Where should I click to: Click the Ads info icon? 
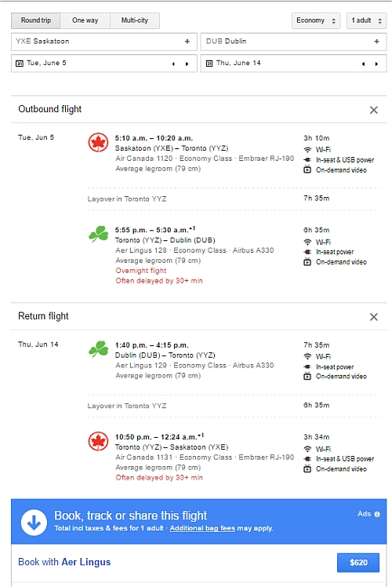pos(377,514)
